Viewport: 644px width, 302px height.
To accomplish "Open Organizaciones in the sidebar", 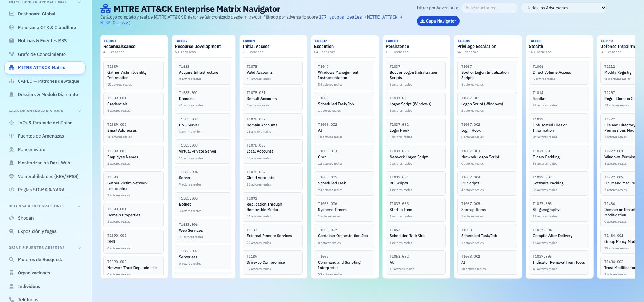I will pyautogui.click(x=45, y=273).
